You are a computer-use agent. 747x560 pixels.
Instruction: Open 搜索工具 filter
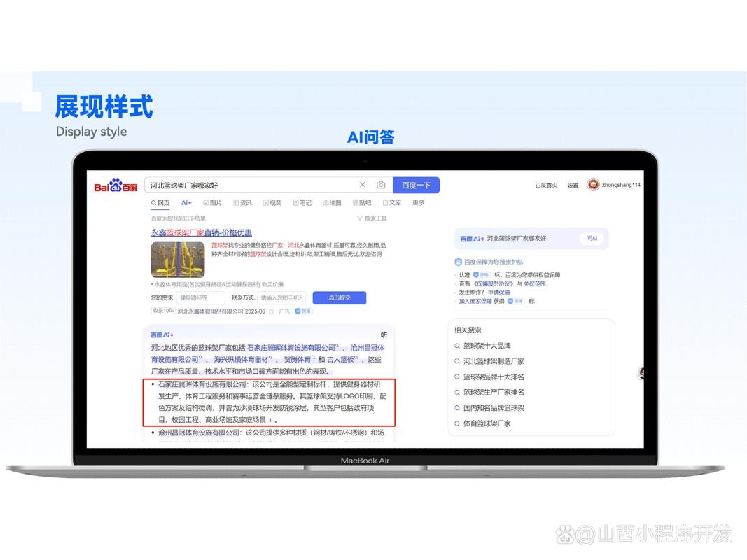[x=372, y=218]
